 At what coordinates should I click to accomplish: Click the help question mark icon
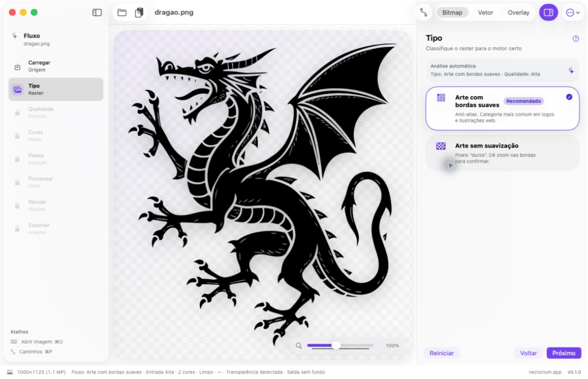point(576,38)
